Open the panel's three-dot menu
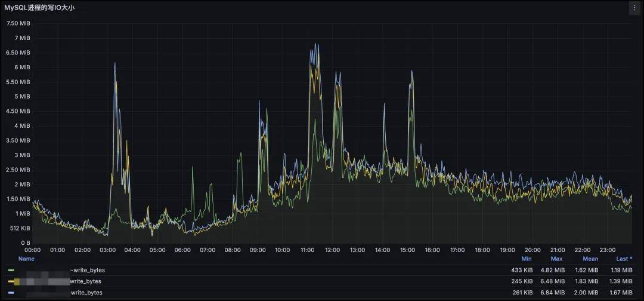 tap(633, 8)
